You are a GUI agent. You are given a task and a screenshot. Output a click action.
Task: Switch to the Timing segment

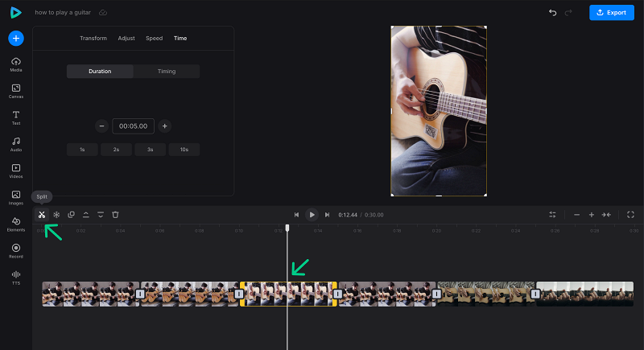click(167, 72)
